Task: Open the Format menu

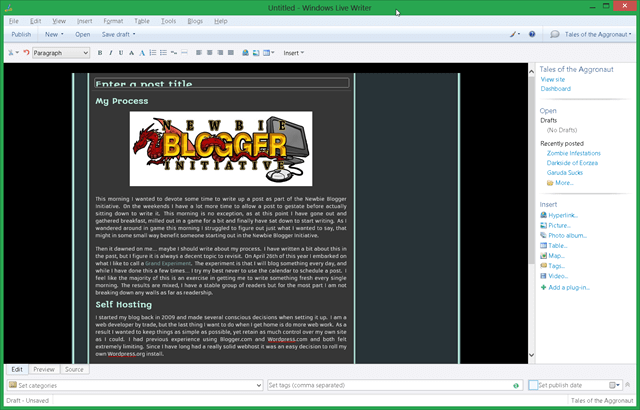Action: [113, 21]
